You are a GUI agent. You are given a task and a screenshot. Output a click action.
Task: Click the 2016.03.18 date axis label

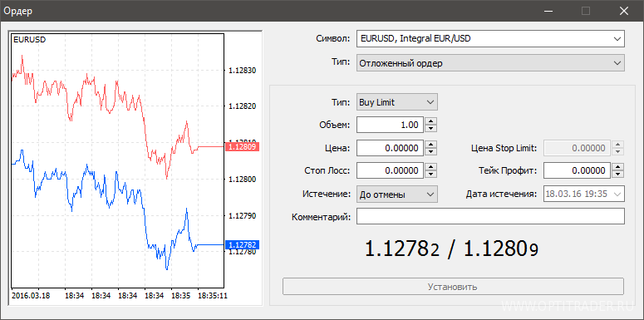point(31,295)
